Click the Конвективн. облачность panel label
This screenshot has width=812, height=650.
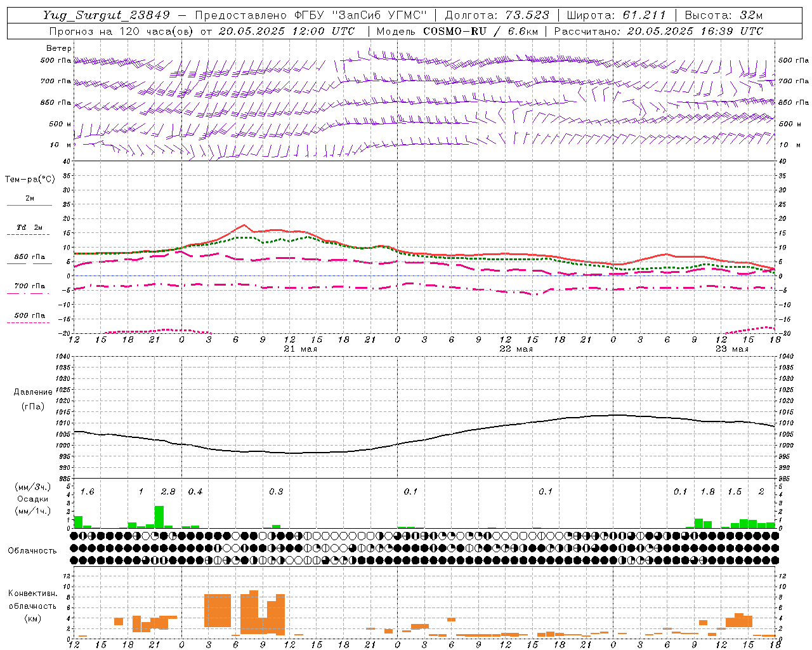(32, 599)
